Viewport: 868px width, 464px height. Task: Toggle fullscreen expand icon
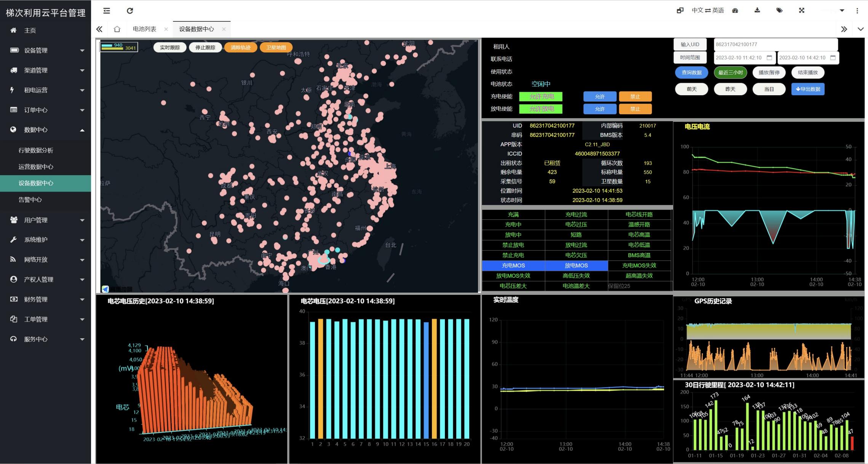coord(802,10)
